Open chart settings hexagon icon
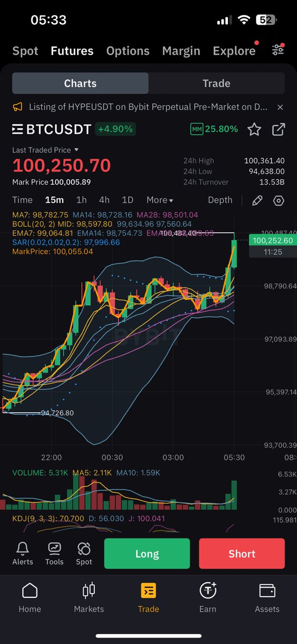The image size is (297, 644). point(278,201)
